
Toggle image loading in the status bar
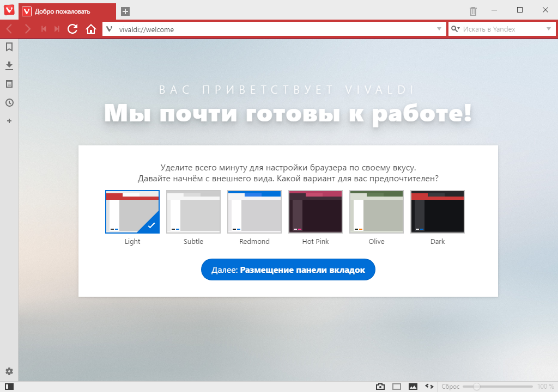click(x=413, y=387)
